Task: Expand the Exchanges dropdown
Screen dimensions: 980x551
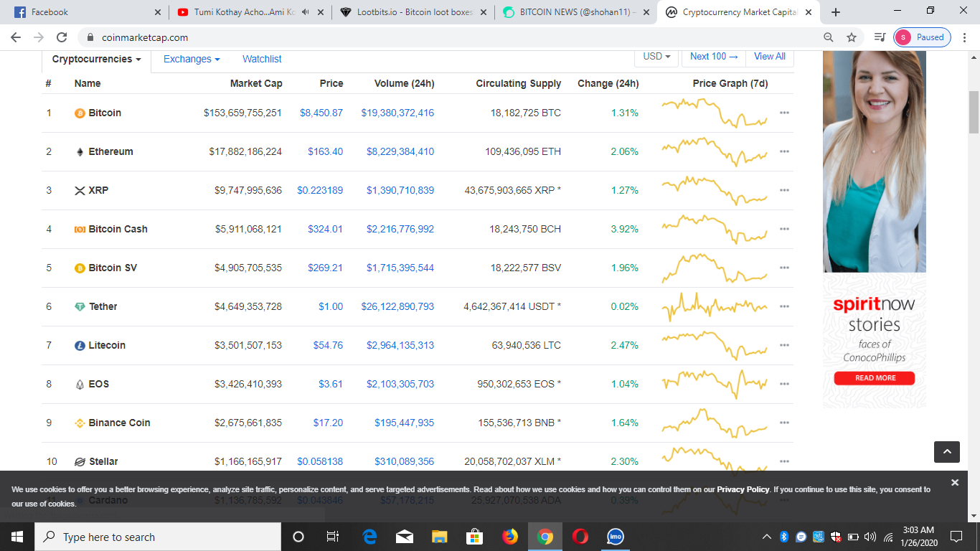Action: [192, 60]
